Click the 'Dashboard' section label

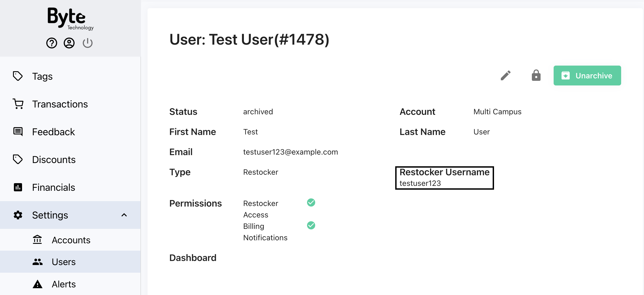tap(193, 258)
